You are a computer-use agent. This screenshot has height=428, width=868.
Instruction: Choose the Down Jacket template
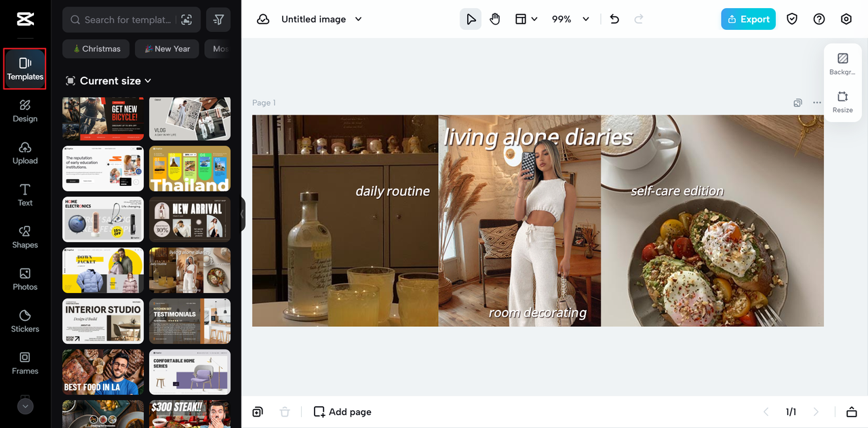click(103, 270)
